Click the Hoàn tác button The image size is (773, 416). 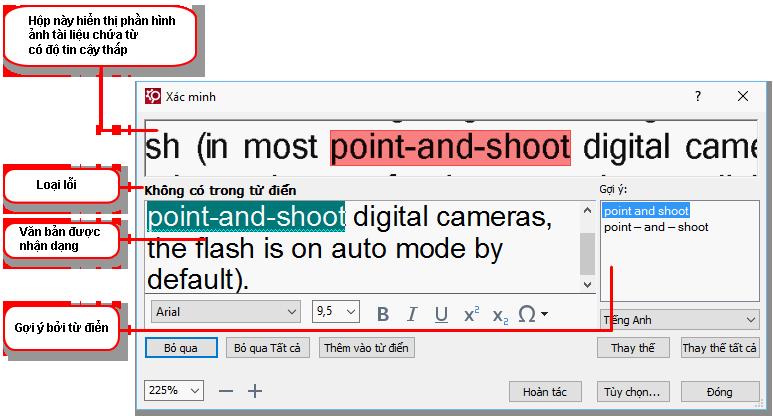(545, 392)
